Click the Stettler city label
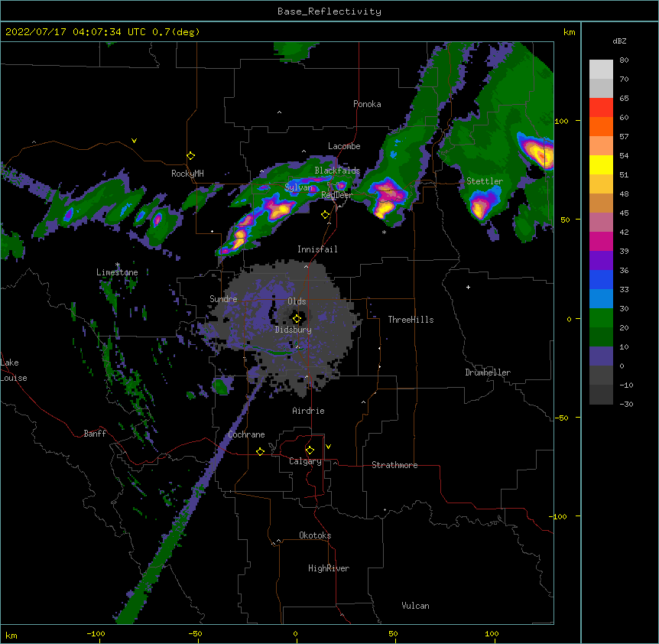Viewport: 659px width, 644px height. coord(485,181)
